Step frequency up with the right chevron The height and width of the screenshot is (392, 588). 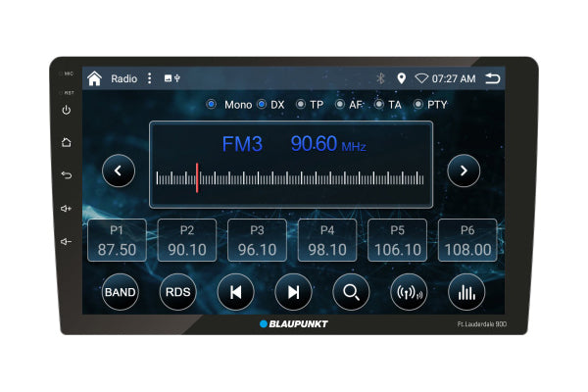464,171
